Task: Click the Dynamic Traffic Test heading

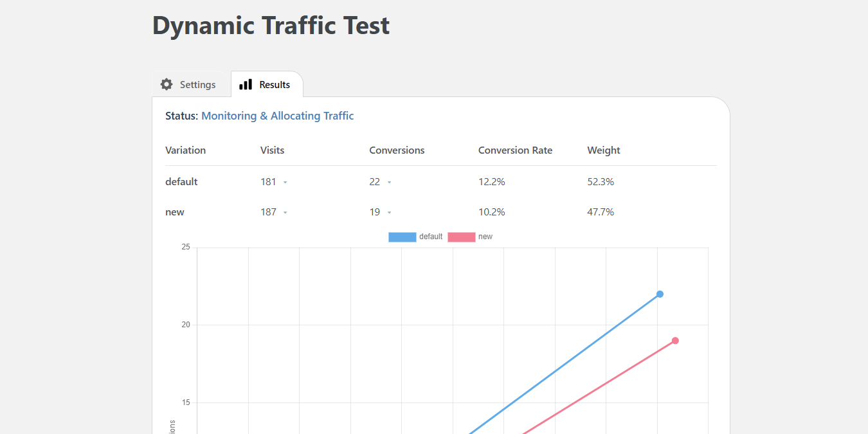Action: tap(270, 26)
